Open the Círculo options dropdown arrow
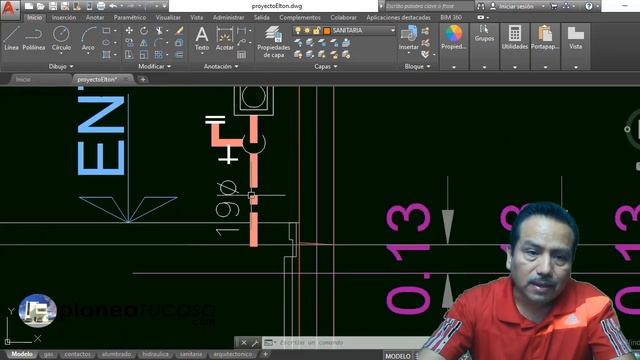640x360 pixels. [61, 53]
